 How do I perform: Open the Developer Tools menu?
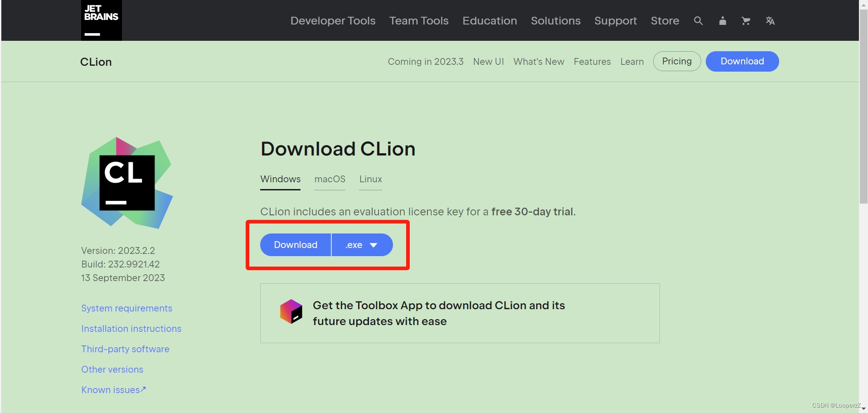tap(332, 21)
